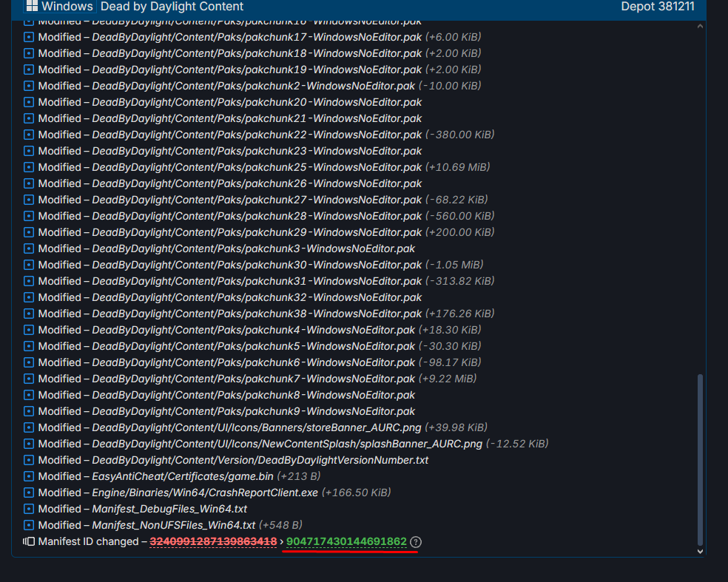Click the (+9.22 MiB) size change value
Image resolution: width=728 pixels, height=582 pixels.
click(x=448, y=379)
